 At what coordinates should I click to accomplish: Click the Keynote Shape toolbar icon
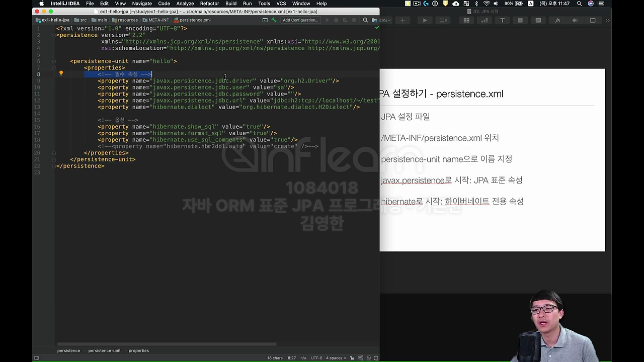click(520, 21)
